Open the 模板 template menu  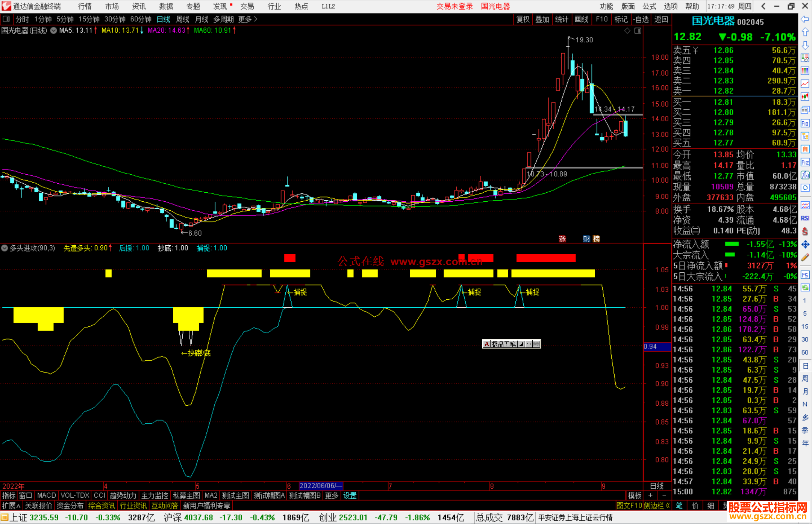pos(635,495)
